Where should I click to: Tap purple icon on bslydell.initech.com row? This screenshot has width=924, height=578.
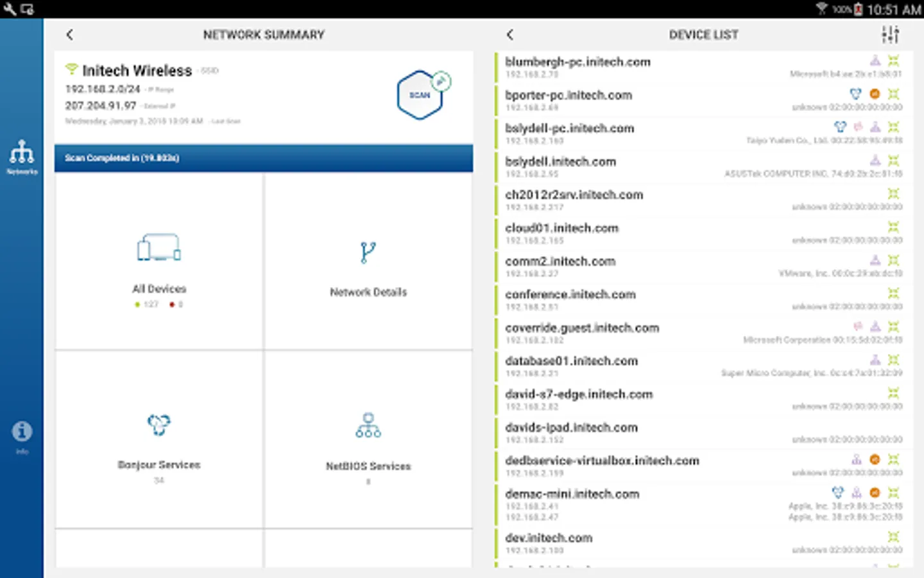(x=875, y=160)
